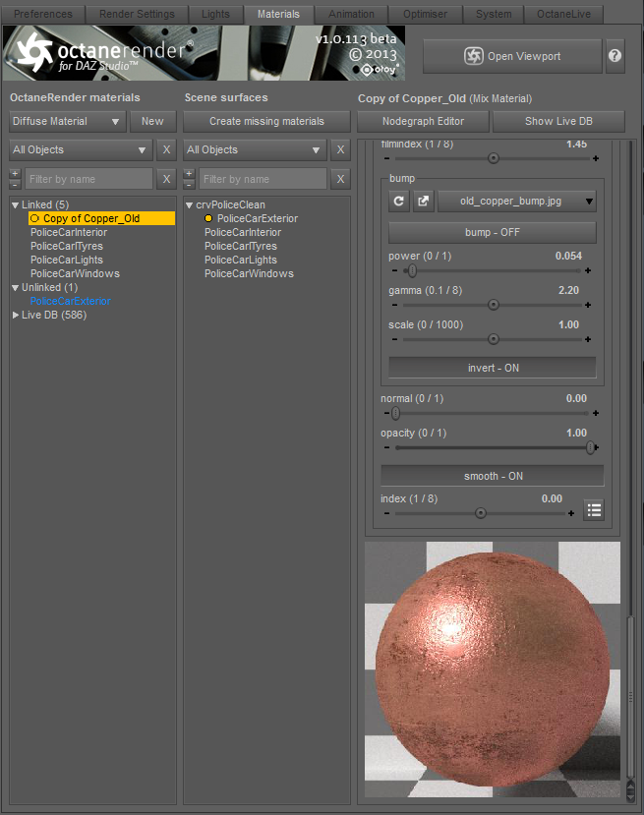Open old_copper_bump.jpg texture dropdown
This screenshot has height=815, width=644.
click(x=517, y=202)
